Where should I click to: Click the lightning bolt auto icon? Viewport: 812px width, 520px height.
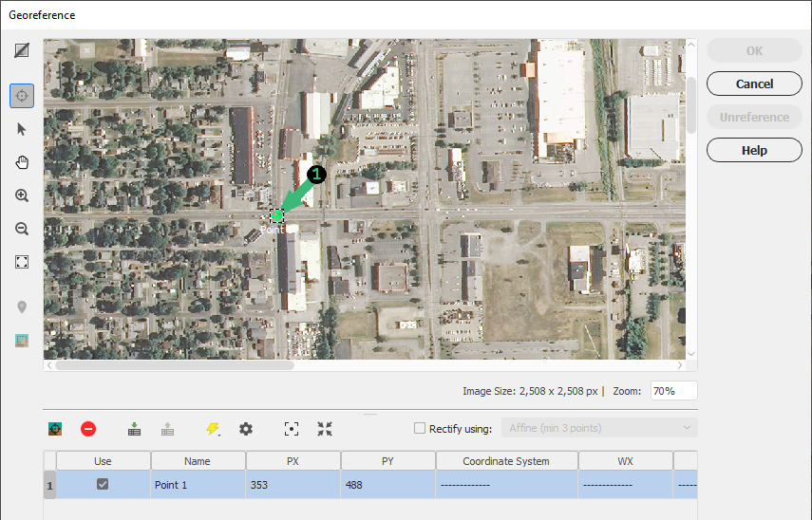click(213, 429)
